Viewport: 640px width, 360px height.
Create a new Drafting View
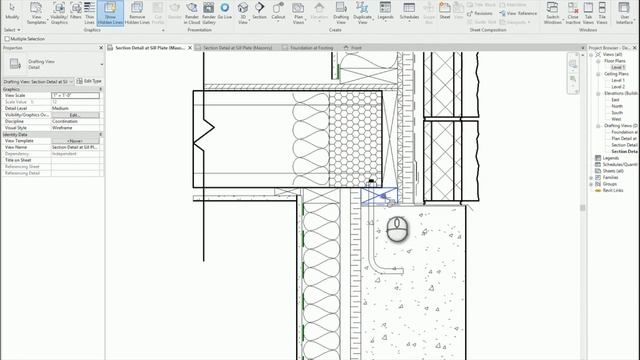pos(341,12)
